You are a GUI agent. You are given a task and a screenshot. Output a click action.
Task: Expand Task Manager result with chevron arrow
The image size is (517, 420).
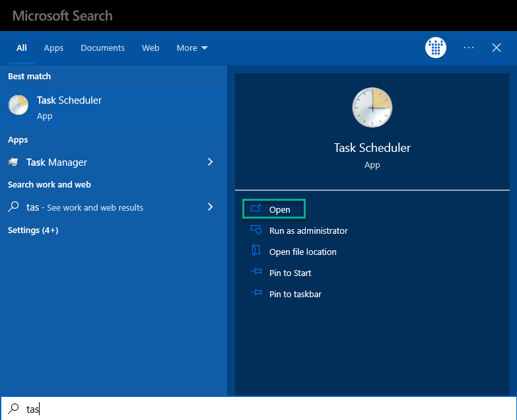point(211,162)
